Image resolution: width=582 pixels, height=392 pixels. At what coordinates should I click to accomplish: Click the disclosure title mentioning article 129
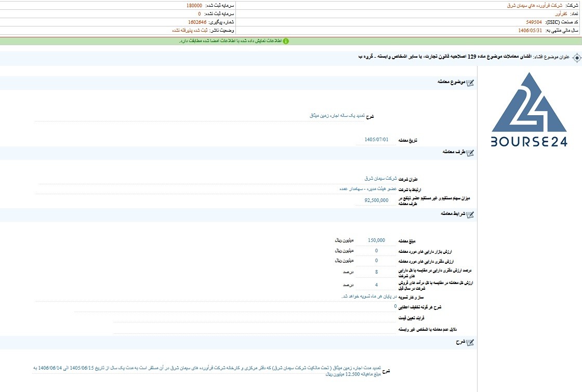tap(445, 57)
